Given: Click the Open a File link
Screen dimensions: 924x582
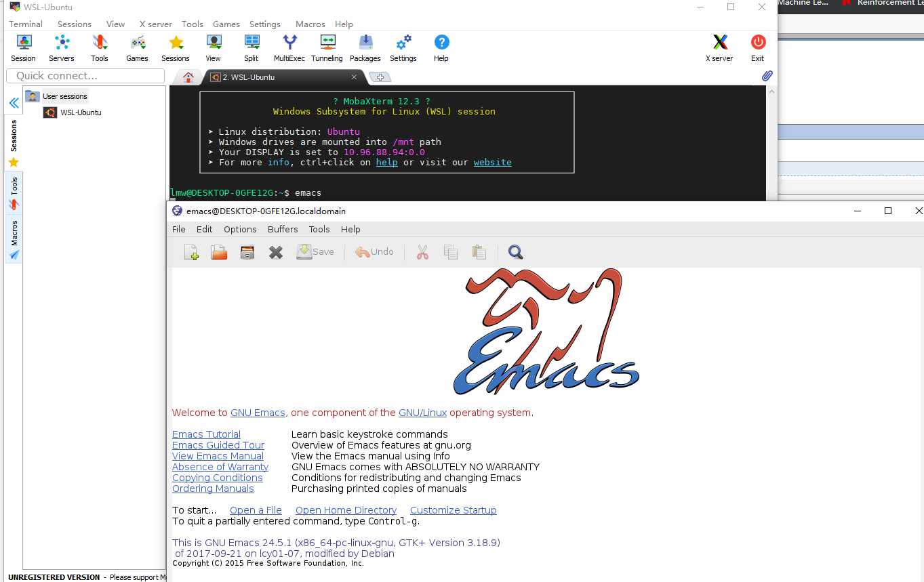Looking at the screenshot, I should (x=256, y=510).
